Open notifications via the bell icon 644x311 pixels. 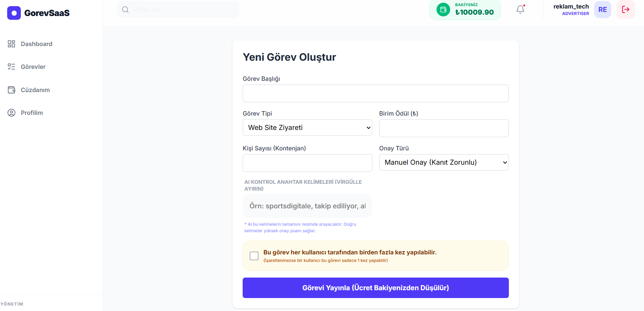(x=520, y=9)
